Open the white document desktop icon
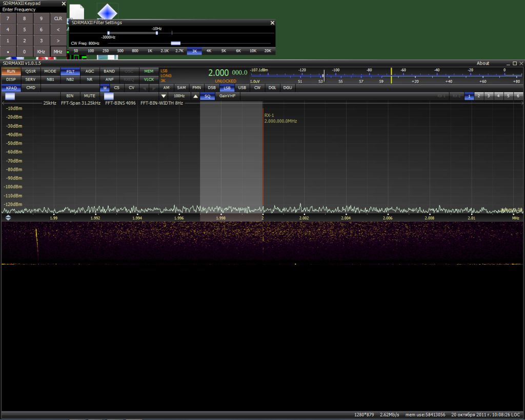The width and height of the screenshot is (525, 420). tap(77, 12)
